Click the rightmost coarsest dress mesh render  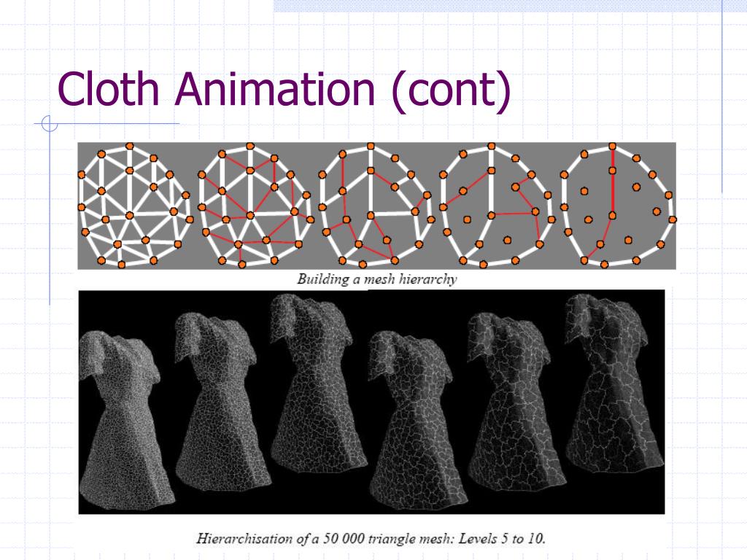pos(614,384)
